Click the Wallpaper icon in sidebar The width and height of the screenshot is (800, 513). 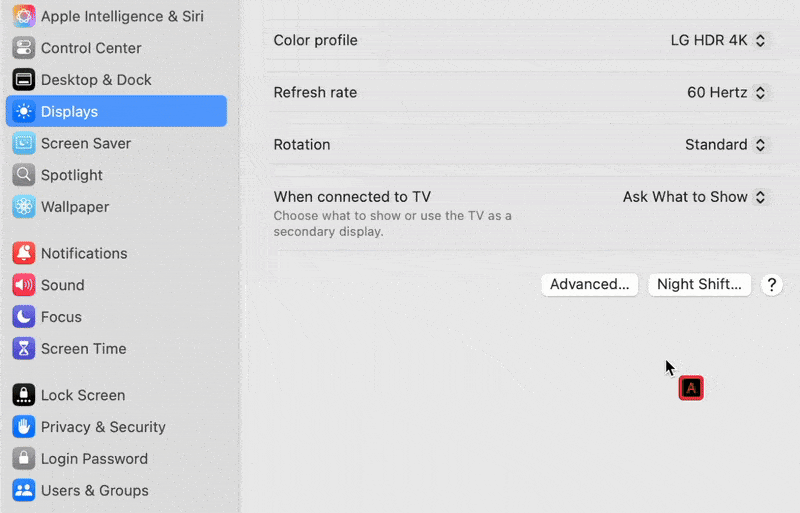pos(24,207)
